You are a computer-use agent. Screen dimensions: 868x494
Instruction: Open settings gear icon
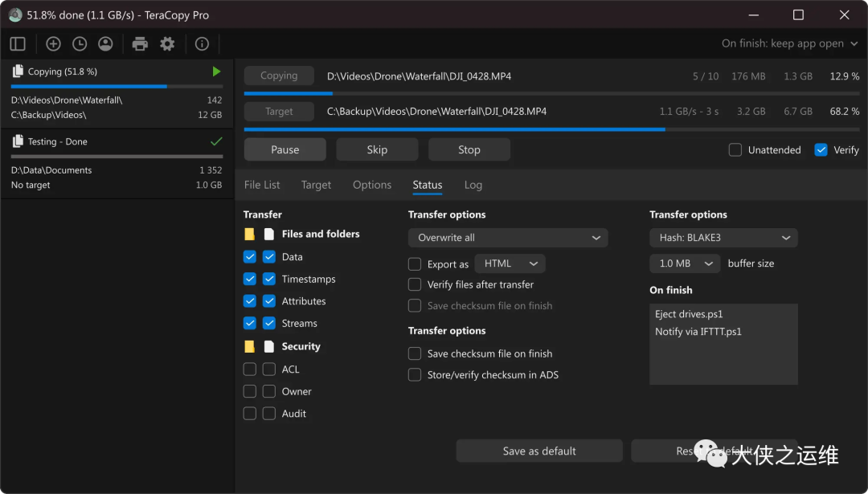[x=167, y=44]
